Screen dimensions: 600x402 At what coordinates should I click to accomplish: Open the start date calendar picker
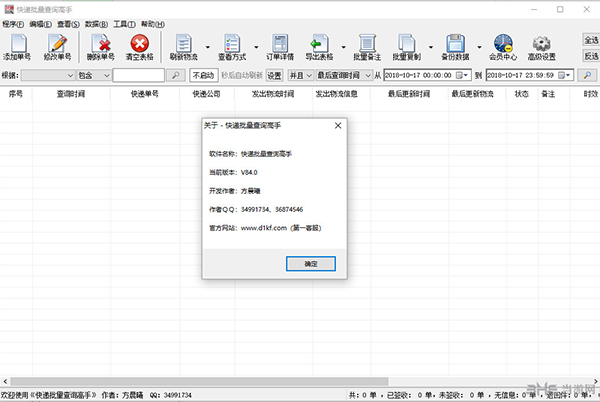click(462, 75)
